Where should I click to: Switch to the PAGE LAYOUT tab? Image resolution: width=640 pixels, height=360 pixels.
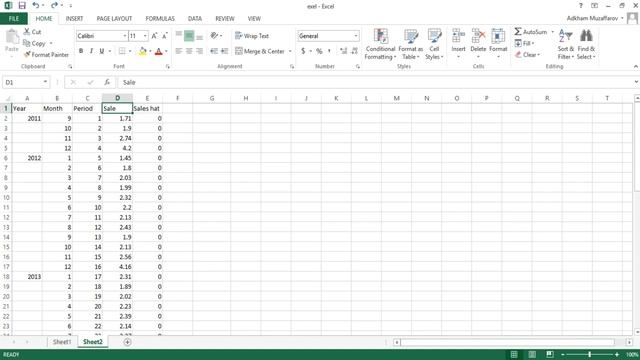coord(114,19)
